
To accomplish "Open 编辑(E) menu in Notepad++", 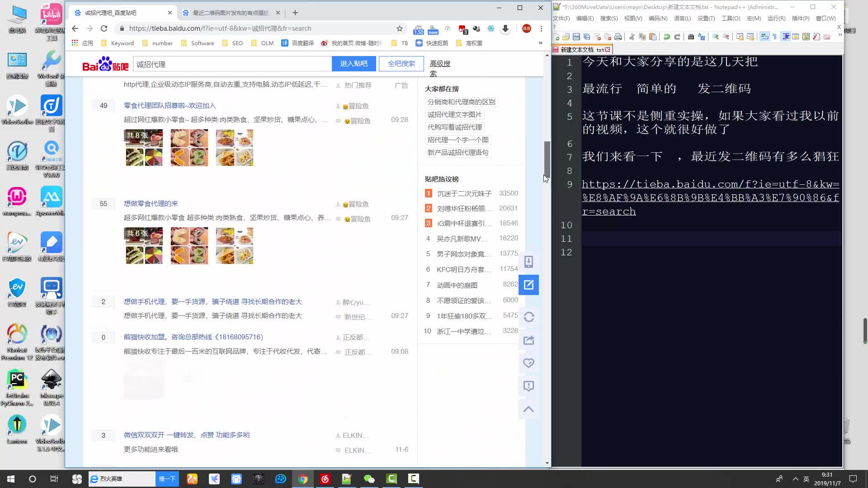I will tap(585, 19).
